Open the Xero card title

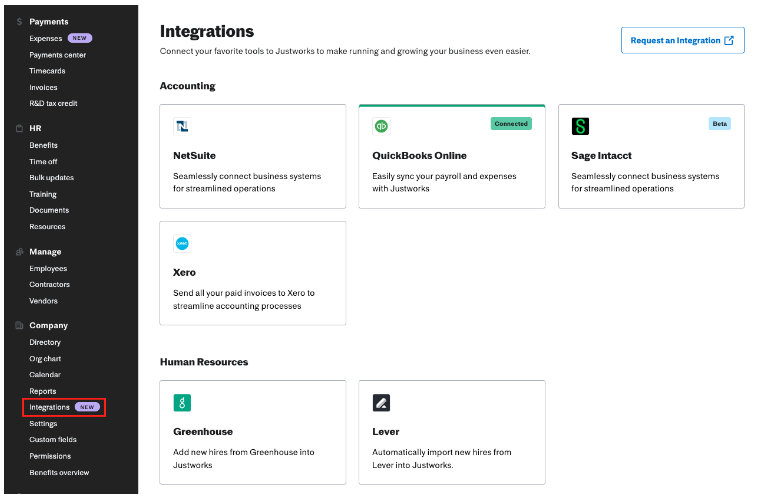(x=184, y=272)
